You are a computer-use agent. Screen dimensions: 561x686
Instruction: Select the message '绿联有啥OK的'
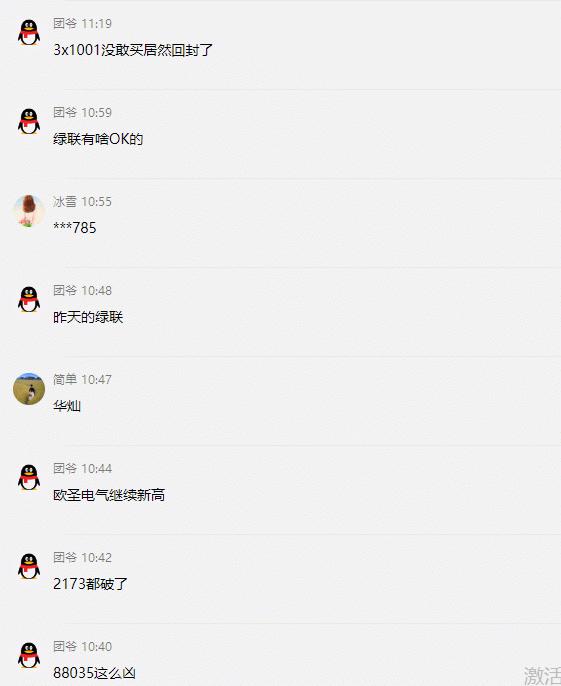98,139
